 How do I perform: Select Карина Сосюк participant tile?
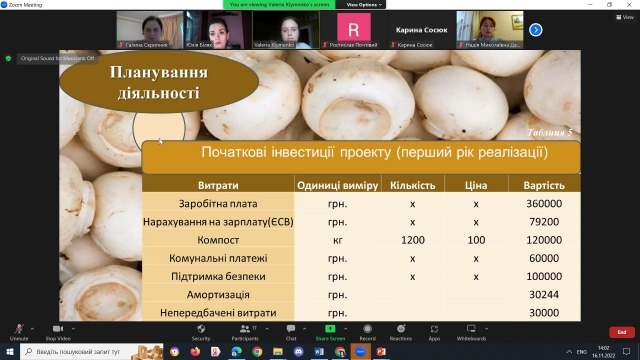421,30
